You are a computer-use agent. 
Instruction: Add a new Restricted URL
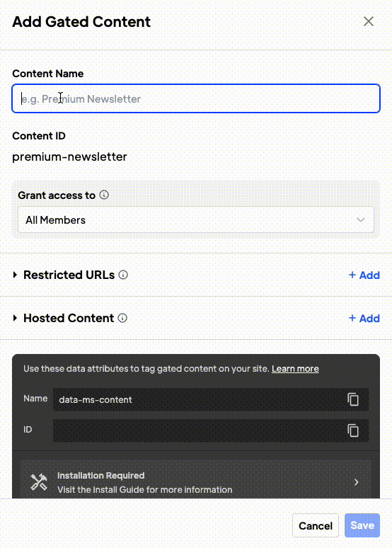(364, 275)
